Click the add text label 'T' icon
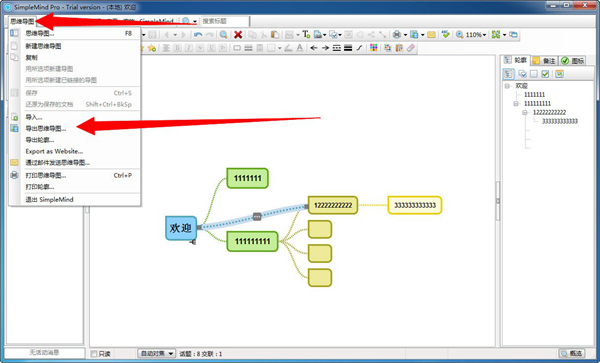Viewport: 600px width, 363px height. point(306,35)
